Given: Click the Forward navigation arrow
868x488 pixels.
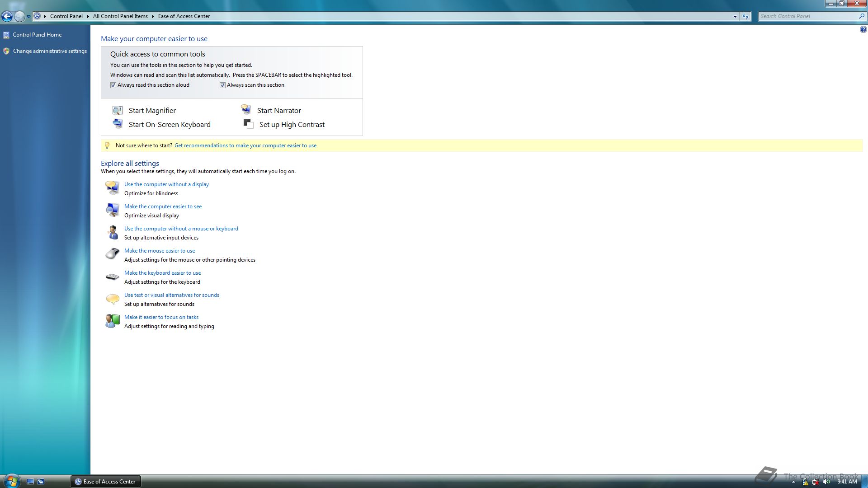Looking at the screenshot, I should [x=19, y=16].
